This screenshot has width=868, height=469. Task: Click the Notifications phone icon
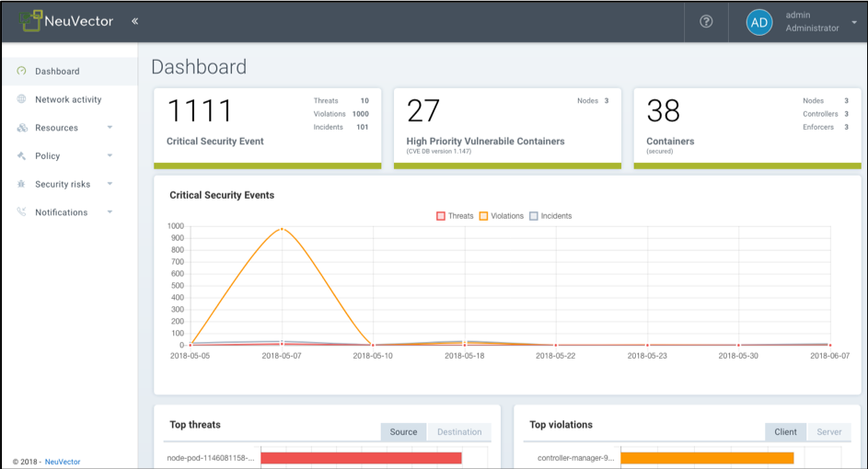pyautogui.click(x=21, y=212)
